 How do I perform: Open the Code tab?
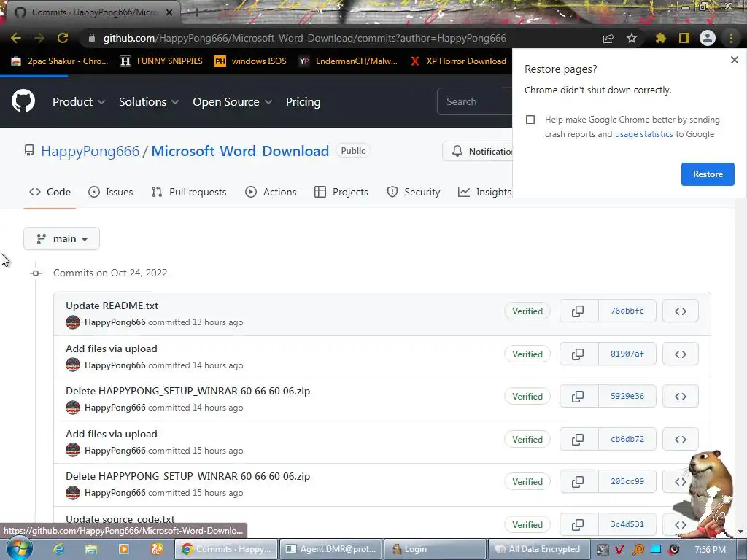pos(50,192)
